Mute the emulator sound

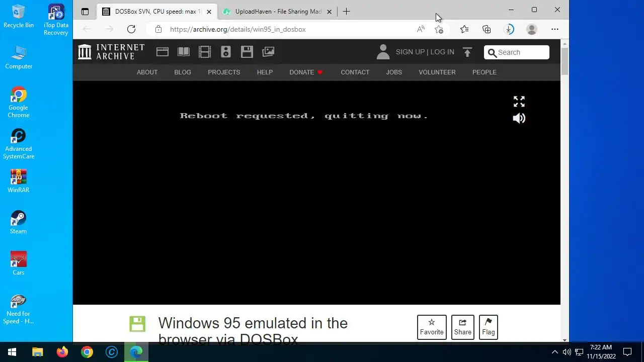click(519, 118)
